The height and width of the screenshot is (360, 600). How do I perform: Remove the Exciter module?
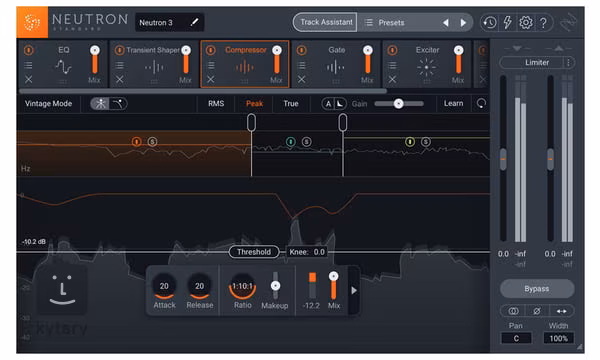pyautogui.click(x=393, y=80)
